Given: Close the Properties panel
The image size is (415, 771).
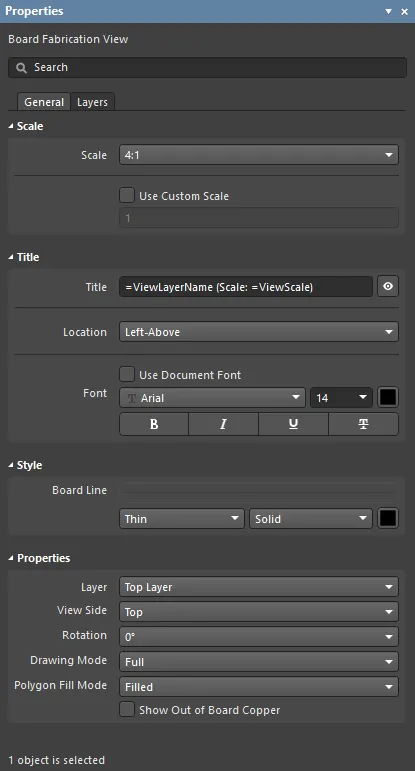Looking at the screenshot, I should click(x=405, y=11).
